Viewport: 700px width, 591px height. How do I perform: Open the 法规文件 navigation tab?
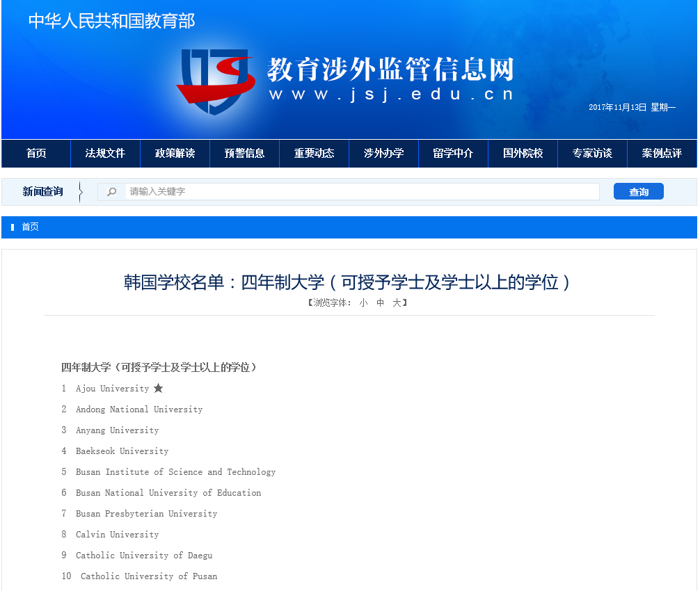(105, 154)
